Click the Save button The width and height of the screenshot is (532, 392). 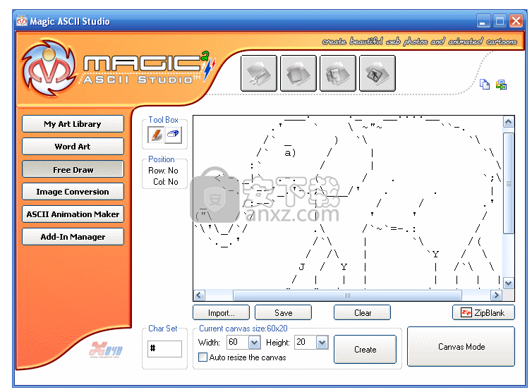point(284,312)
